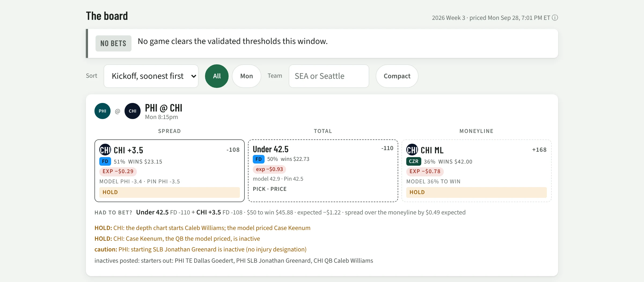Click the FD sportsbook badge in spread card
The image size is (644, 282).
pyautogui.click(x=105, y=161)
